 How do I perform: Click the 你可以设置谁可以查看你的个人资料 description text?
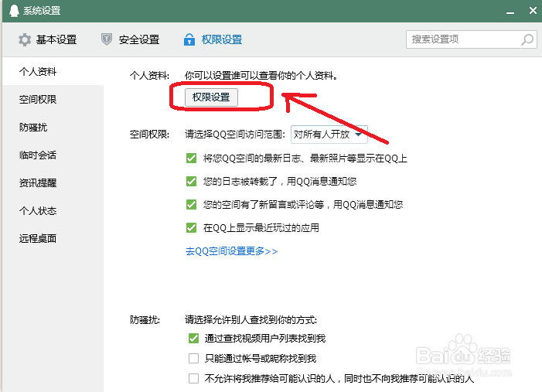(x=261, y=75)
